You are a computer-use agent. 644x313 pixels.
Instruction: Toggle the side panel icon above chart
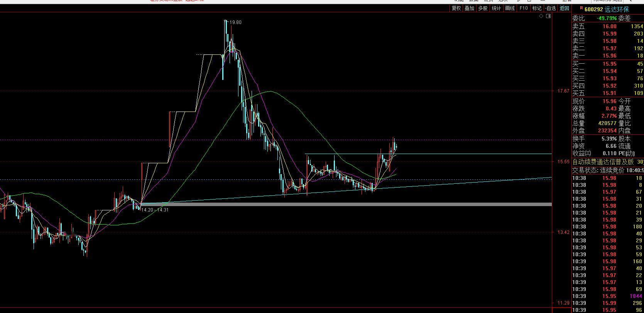(x=549, y=16)
